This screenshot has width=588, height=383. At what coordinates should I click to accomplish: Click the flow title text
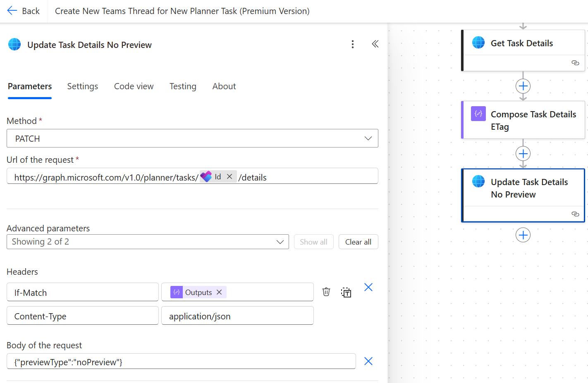pos(182,11)
